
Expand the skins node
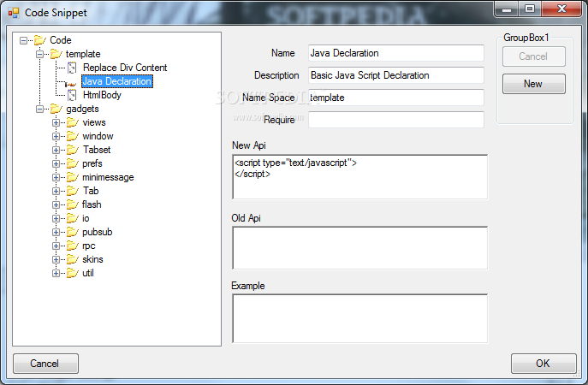click(x=56, y=260)
